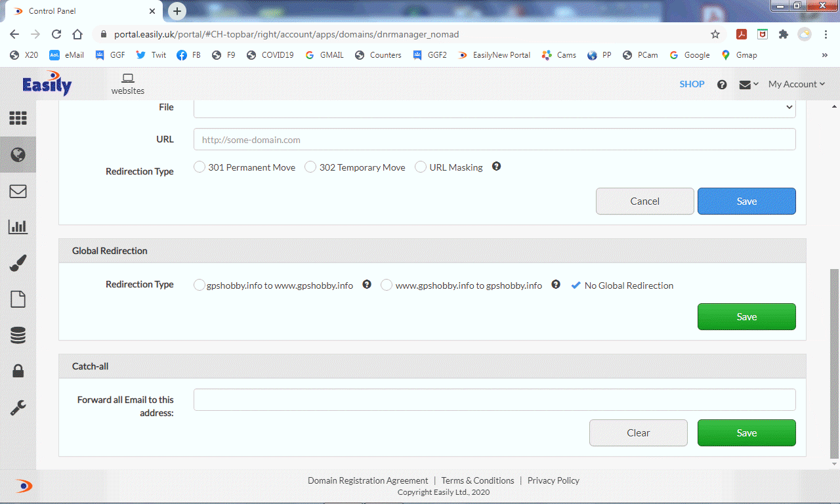Click the padlock security icon in sidebar

point(18,371)
